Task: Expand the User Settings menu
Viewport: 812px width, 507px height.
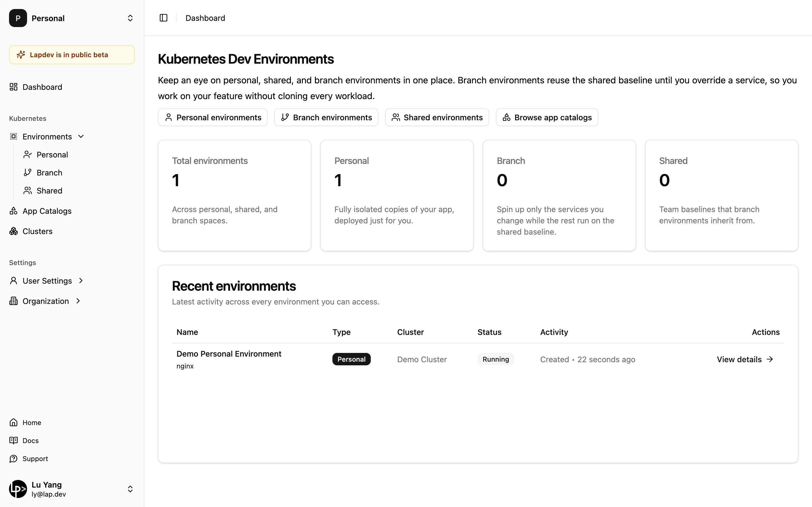Action: point(81,281)
